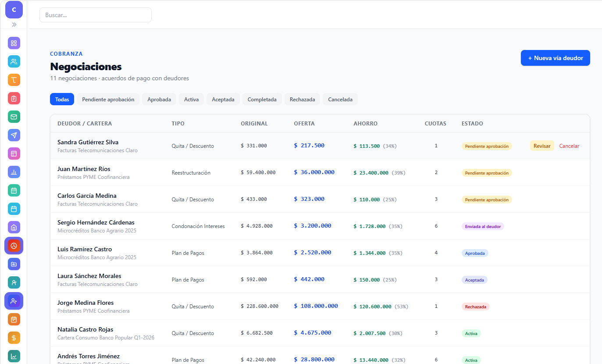Select the Todas filter tab

point(62,100)
